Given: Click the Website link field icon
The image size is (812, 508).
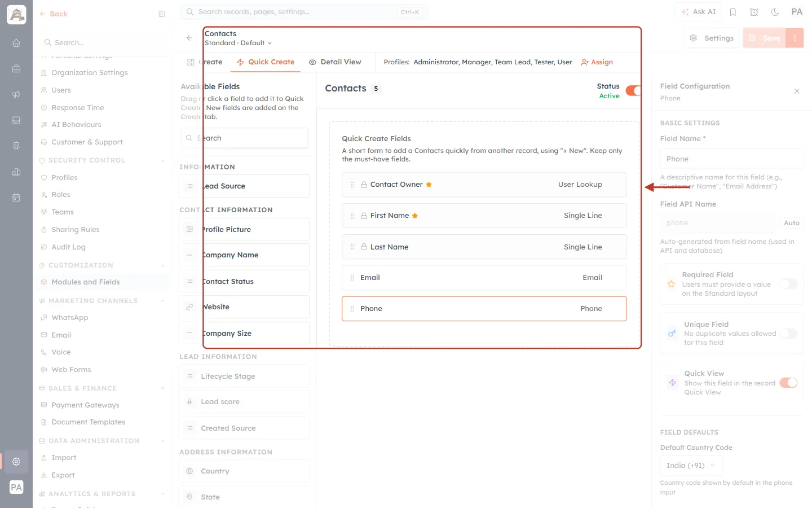Looking at the screenshot, I should coord(189,307).
